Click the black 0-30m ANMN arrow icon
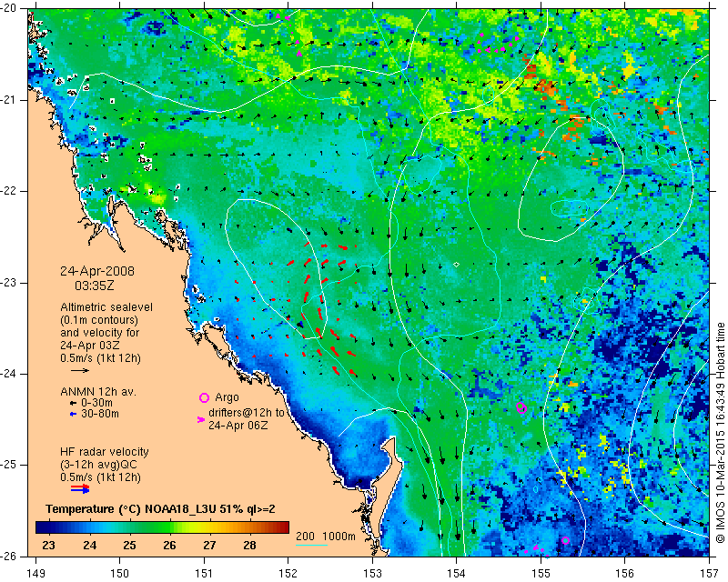The height and width of the screenshot is (582, 728). pyautogui.click(x=73, y=403)
